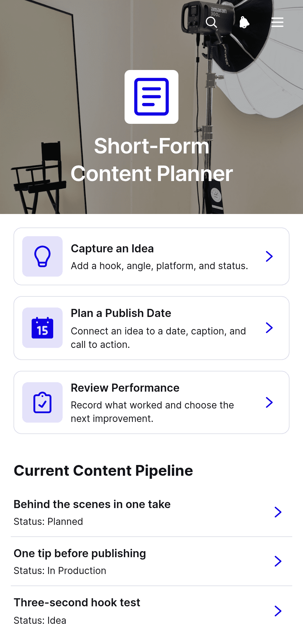Click the blue document planner logo
Viewport: 303px width, 644px height.
pos(151,97)
